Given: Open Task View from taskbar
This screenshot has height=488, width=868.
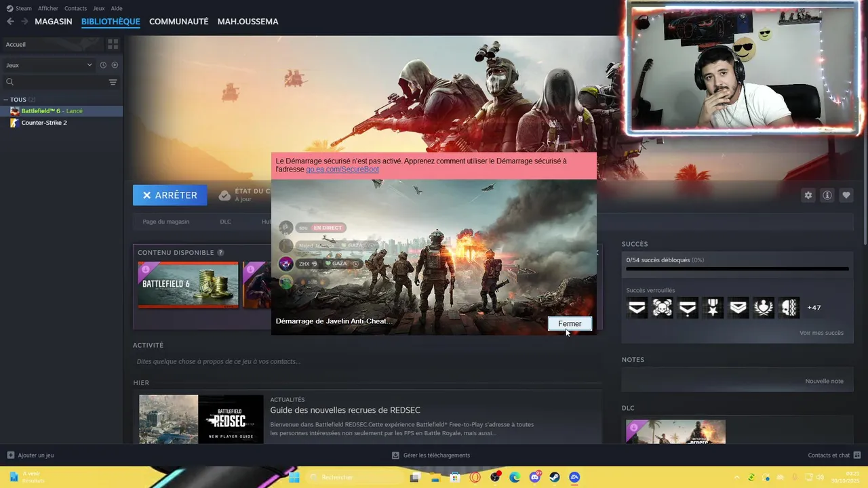Looking at the screenshot, I should click(x=415, y=477).
